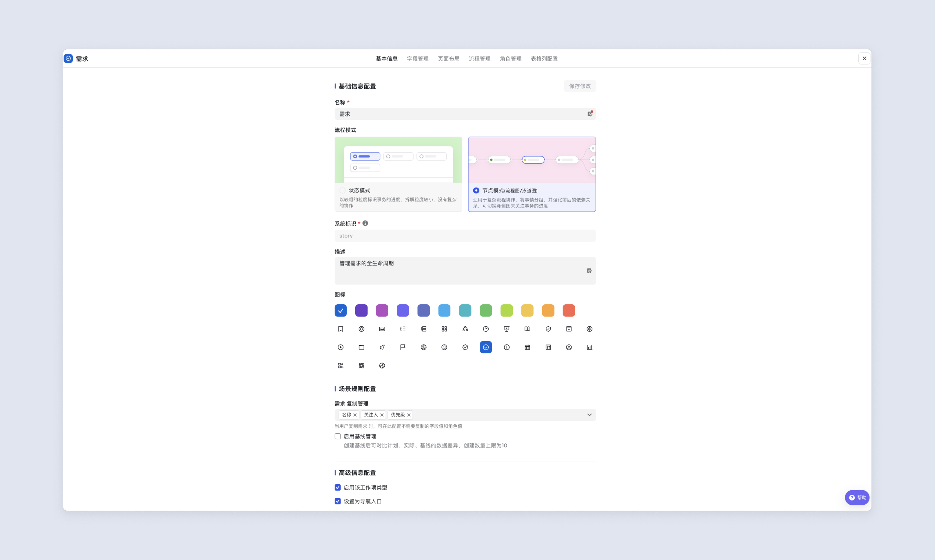
Task: Pick the circular sync arrows icon
Action: (x=361, y=329)
